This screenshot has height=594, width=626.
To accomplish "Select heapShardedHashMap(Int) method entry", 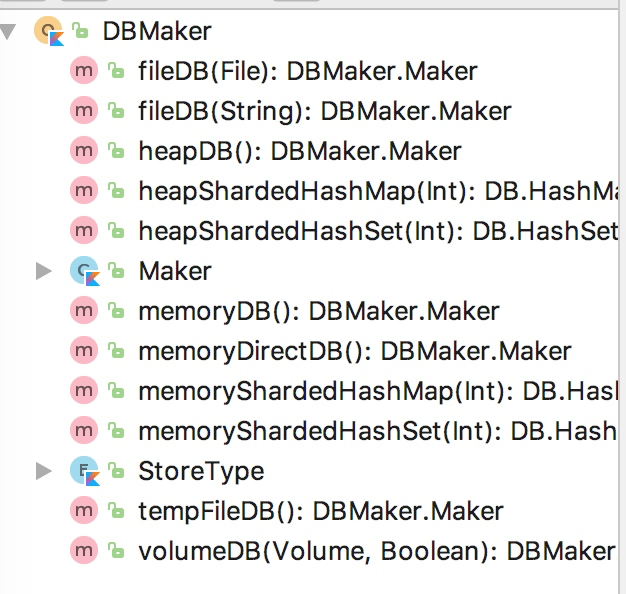I will [378, 191].
